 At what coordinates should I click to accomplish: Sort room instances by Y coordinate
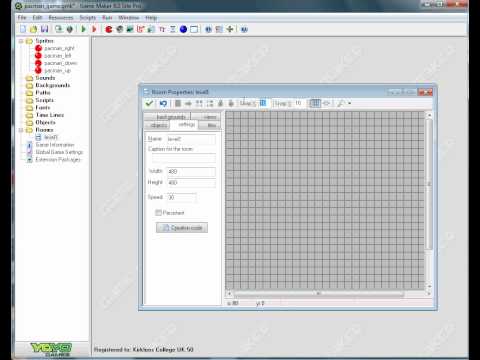210,103
